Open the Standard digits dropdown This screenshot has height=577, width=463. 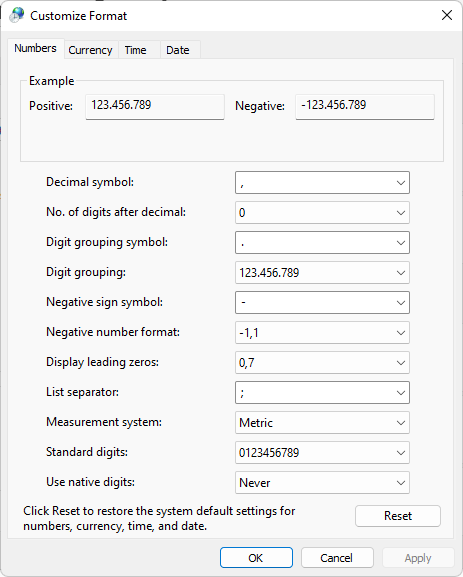[x=322, y=453]
